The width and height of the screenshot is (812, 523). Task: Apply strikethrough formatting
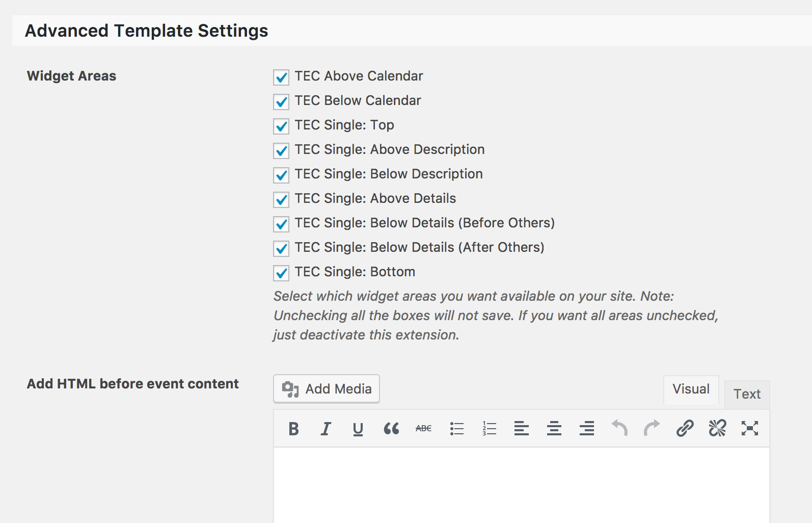[423, 429]
